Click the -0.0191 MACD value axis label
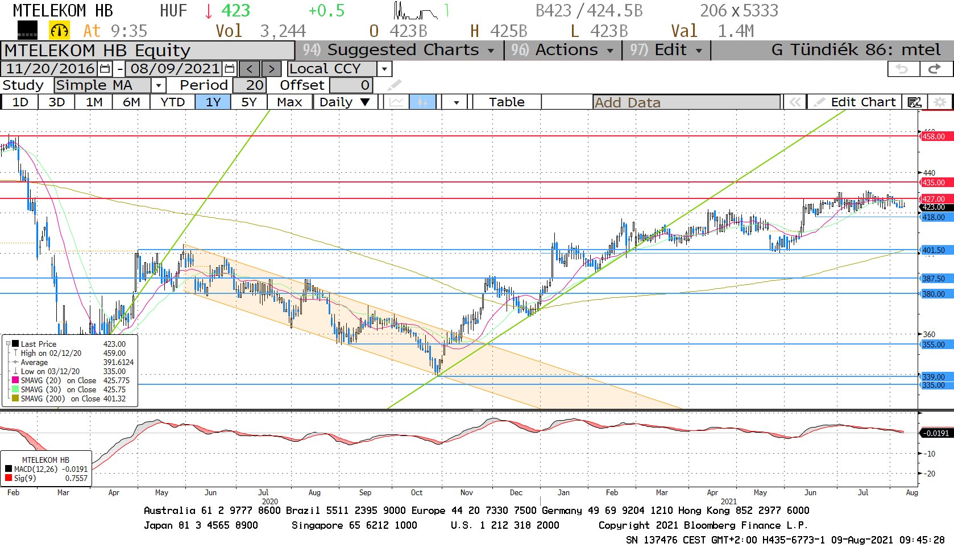954x560 pixels. tap(936, 433)
